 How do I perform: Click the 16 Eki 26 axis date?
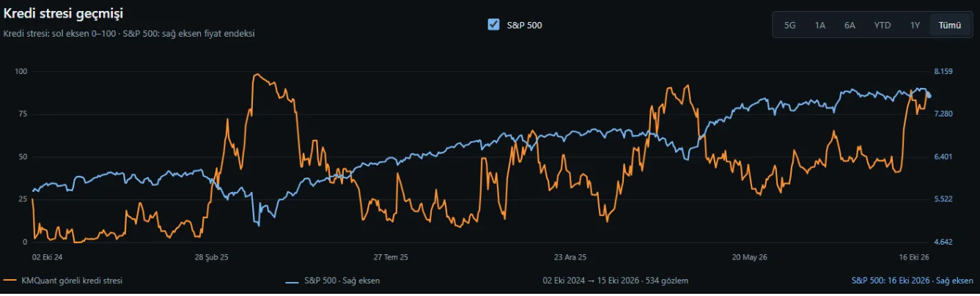coord(915,257)
